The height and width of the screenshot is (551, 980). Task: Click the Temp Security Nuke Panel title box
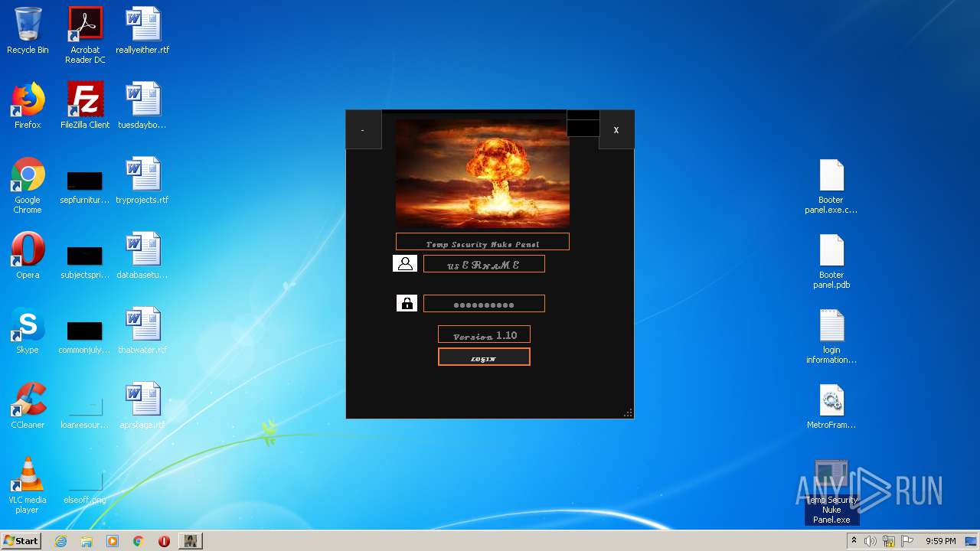[482, 242]
